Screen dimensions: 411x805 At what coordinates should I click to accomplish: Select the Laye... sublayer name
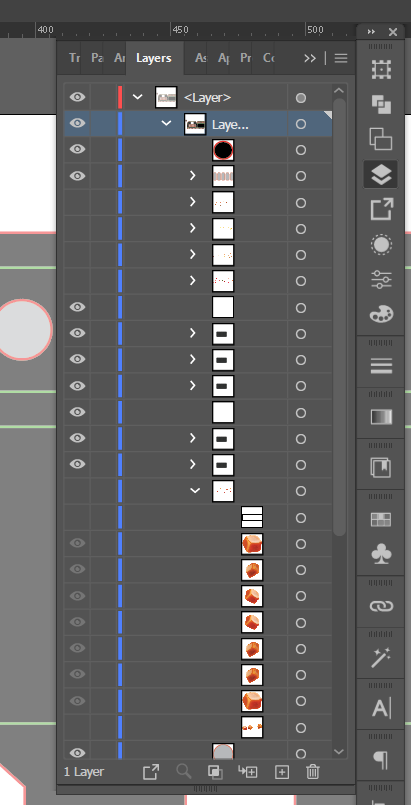[x=230, y=124]
